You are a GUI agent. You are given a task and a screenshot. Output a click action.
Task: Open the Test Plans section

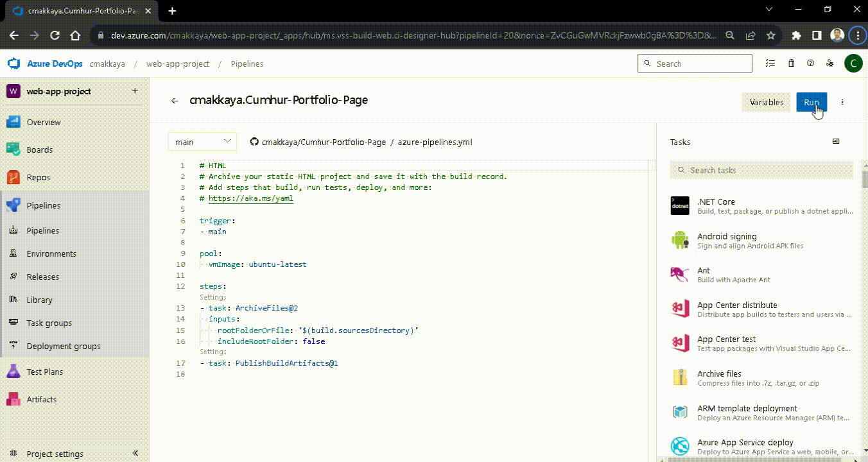click(46, 372)
